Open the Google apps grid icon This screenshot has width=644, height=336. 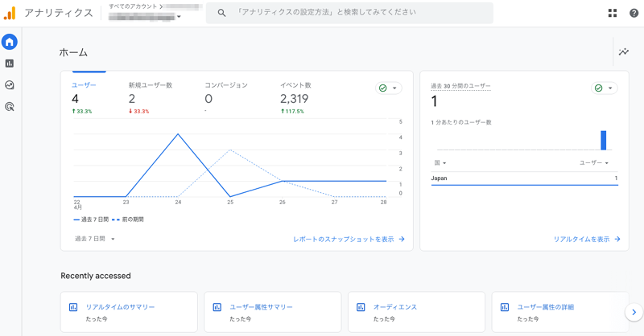point(613,13)
